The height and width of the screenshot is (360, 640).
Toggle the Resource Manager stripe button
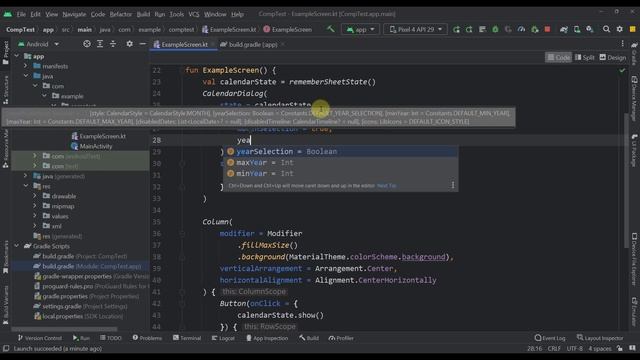(6, 149)
